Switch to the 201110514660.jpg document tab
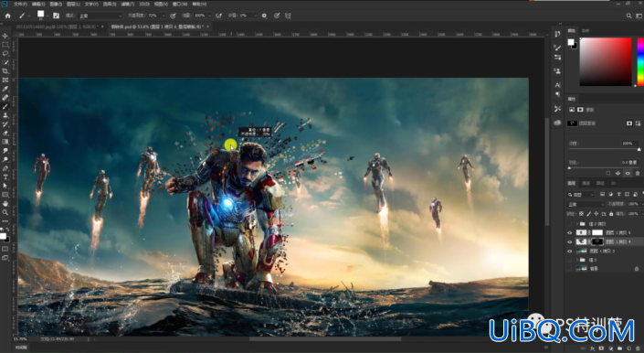Image resolution: width=644 pixels, height=353 pixels. tap(56, 27)
